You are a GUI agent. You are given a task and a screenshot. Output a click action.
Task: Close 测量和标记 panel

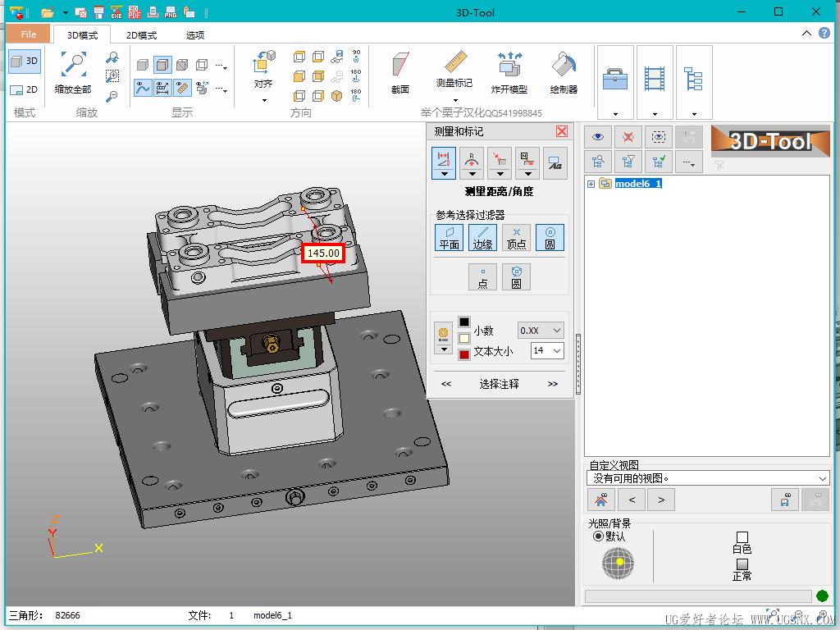(562, 131)
